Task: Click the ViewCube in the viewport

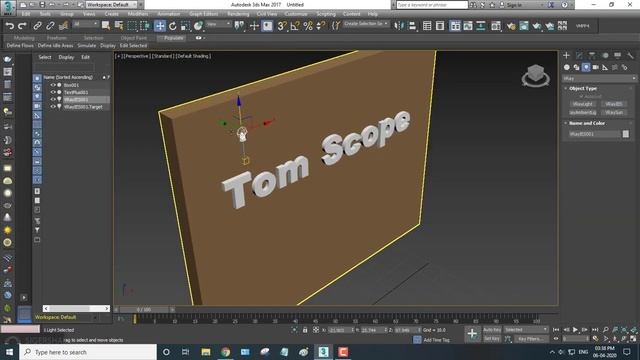Action: 536,76
